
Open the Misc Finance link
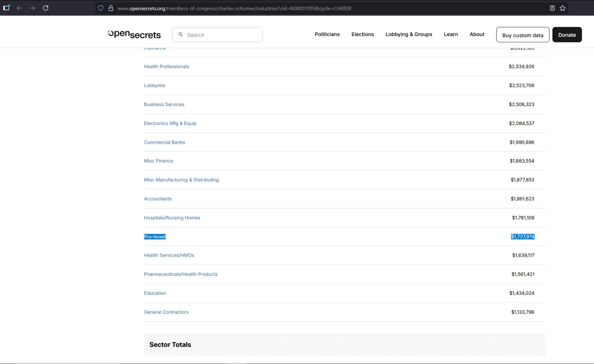[x=158, y=161]
